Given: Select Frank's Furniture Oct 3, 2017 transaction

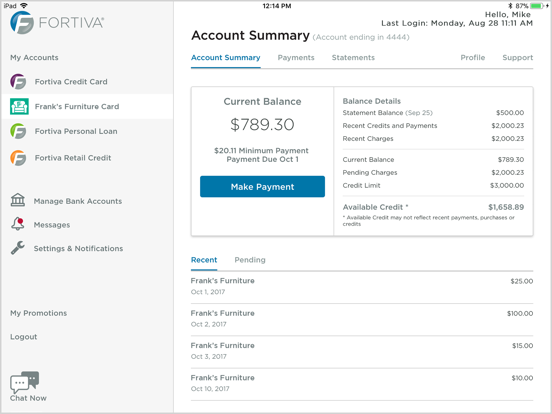Looking at the screenshot, I should tap(362, 351).
